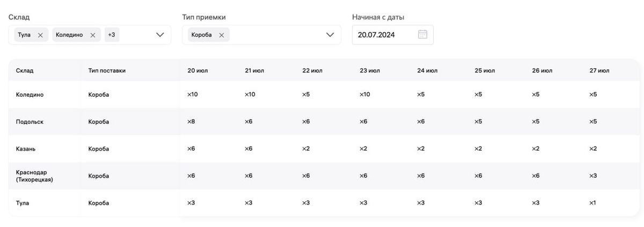Remove the Коледино warehouse chip

point(92,35)
